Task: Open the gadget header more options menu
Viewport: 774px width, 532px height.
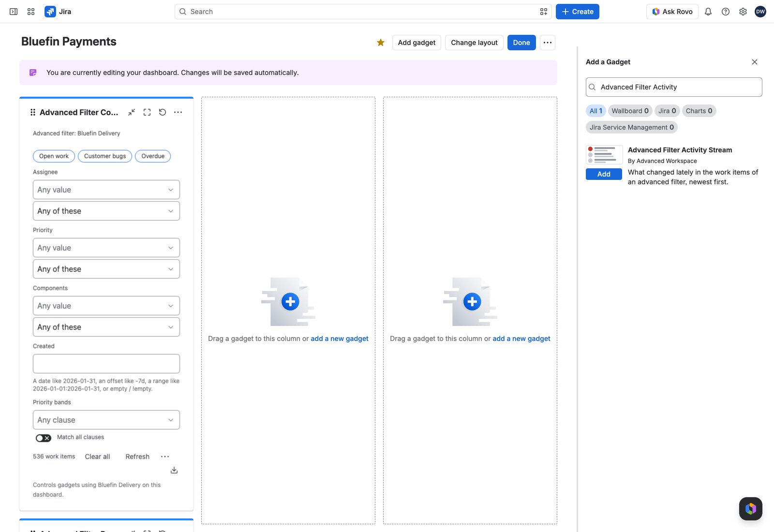Action: 178,112
